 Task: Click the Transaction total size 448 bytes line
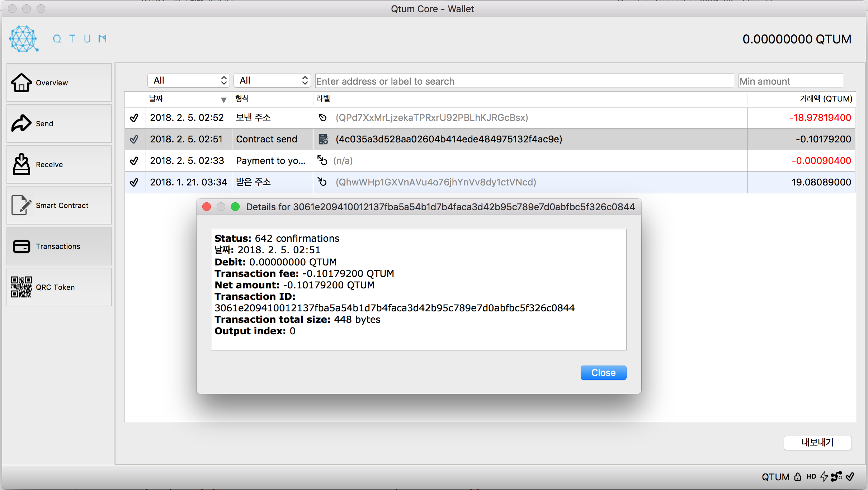(x=297, y=320)
